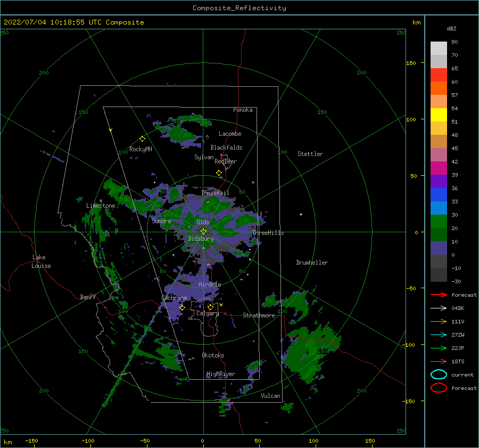
Task: Click the Innisfail label
Action: point(215,193)
